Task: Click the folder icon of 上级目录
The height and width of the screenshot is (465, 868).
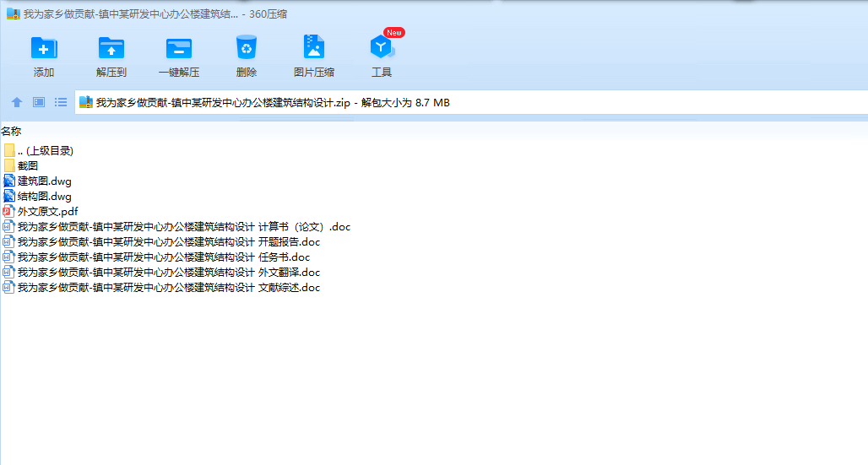Action: point(8,150)
